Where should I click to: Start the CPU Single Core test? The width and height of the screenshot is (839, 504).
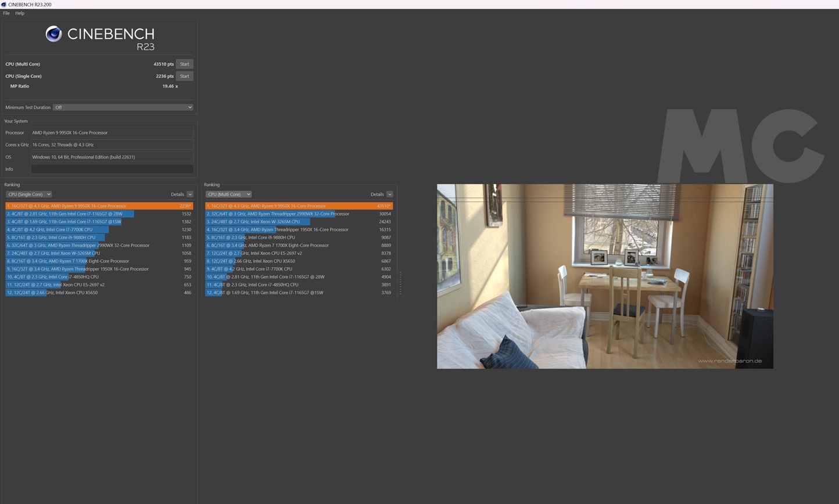pos(184,76)
